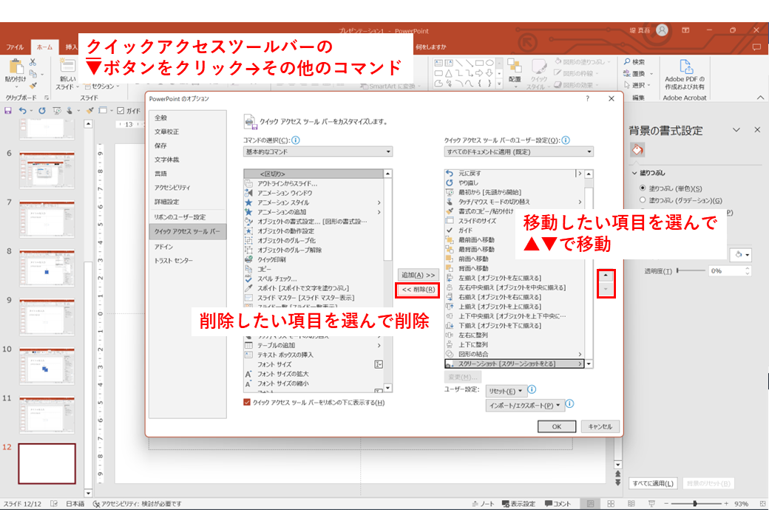Screen dimensions: 769x532
Task: Click the キャンセル button
Action: click(600, 426)
